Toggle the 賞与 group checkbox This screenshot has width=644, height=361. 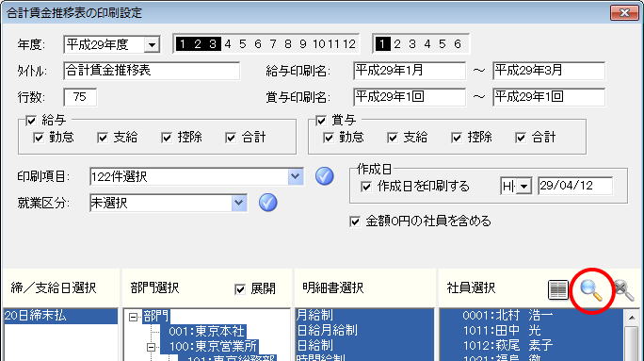pyautogui.click(x=321, y=121)
